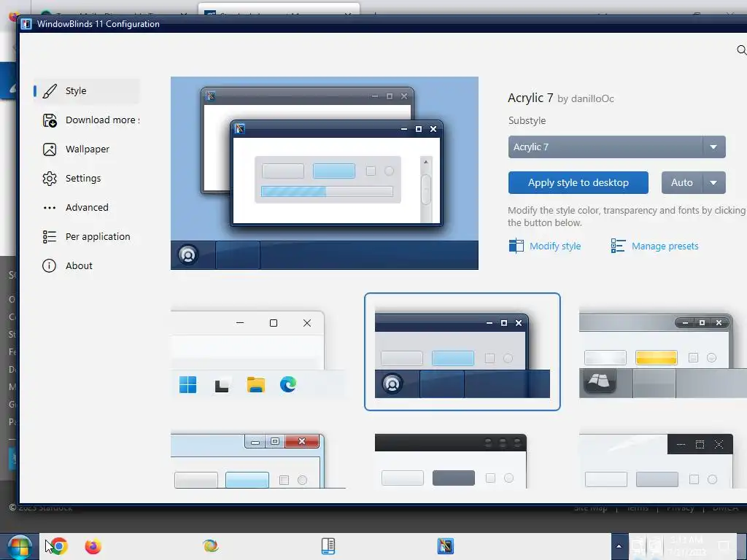The height and width of the screenshot is (560, 747).
Task: Click the Auto button
Action: pos(682,182)
